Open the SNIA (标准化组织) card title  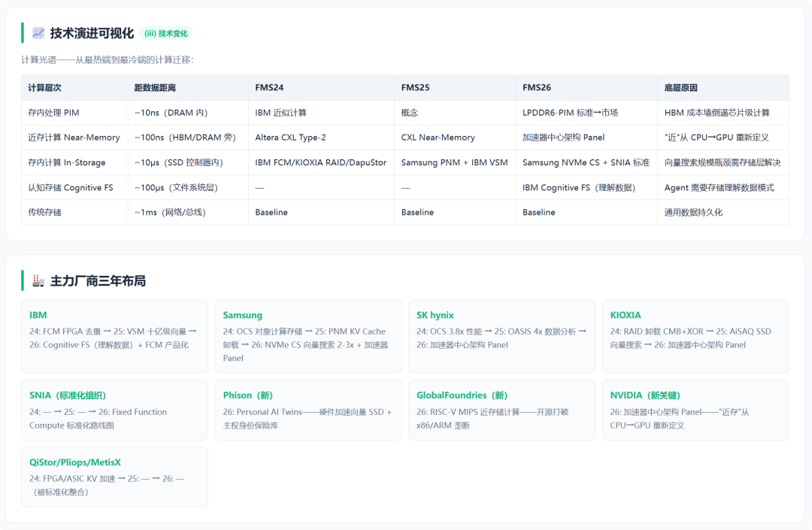[68, 395]
